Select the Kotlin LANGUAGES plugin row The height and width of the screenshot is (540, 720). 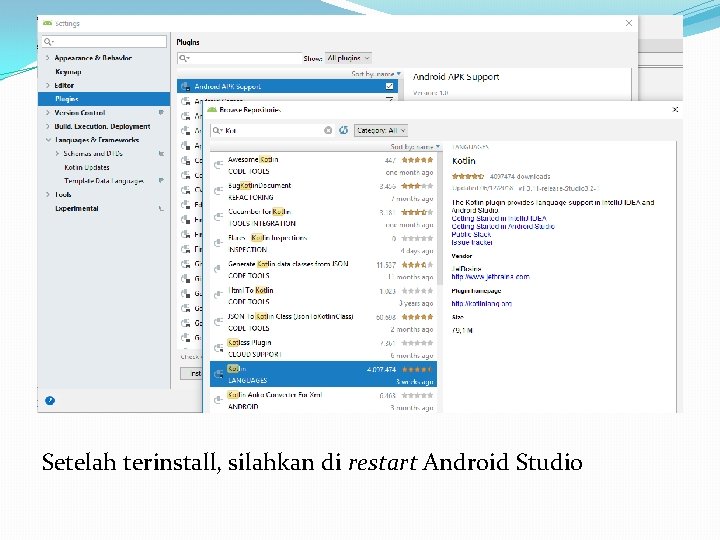coord(324,374)
